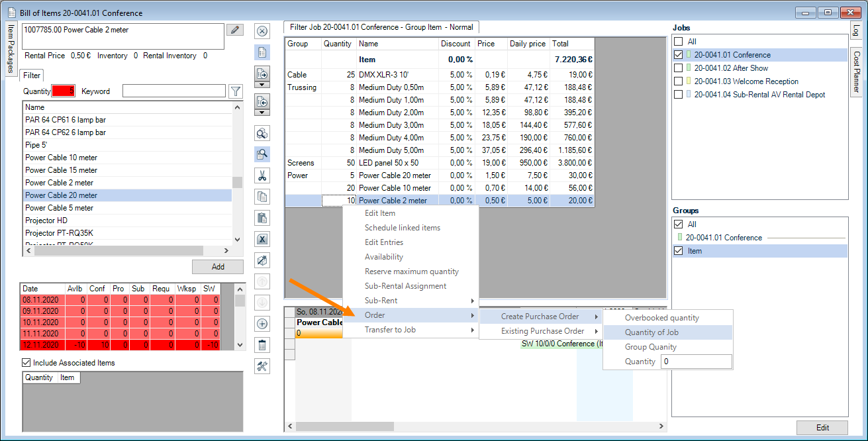Tick the 20-0041.03 Welcome Reception checkbox

pos(678,81)
